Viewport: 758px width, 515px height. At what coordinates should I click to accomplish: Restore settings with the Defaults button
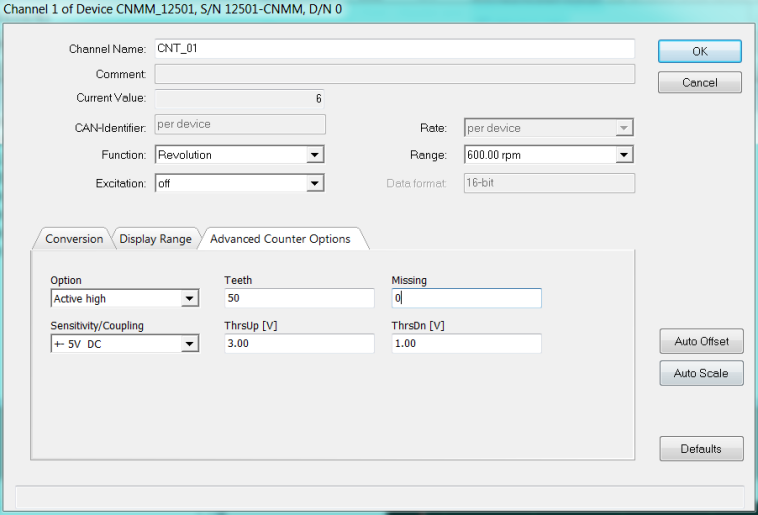[701, 449]
